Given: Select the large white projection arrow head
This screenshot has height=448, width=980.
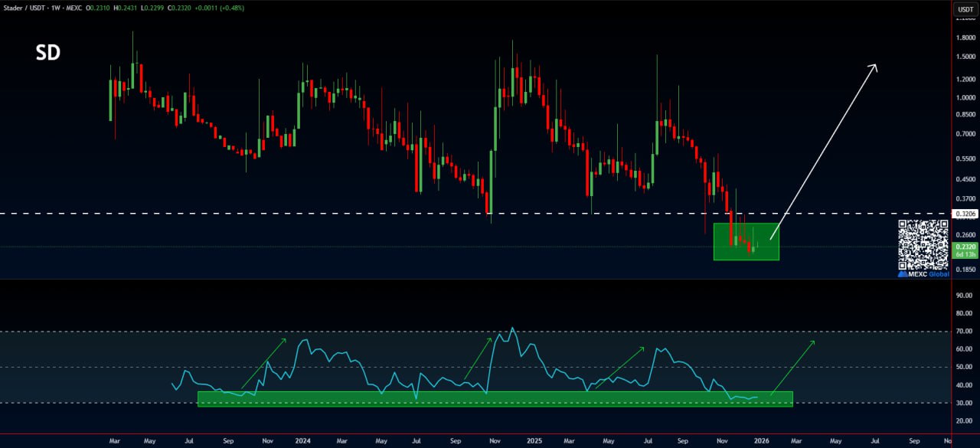Looking at the screenshot, I should (x=873, y=69).
